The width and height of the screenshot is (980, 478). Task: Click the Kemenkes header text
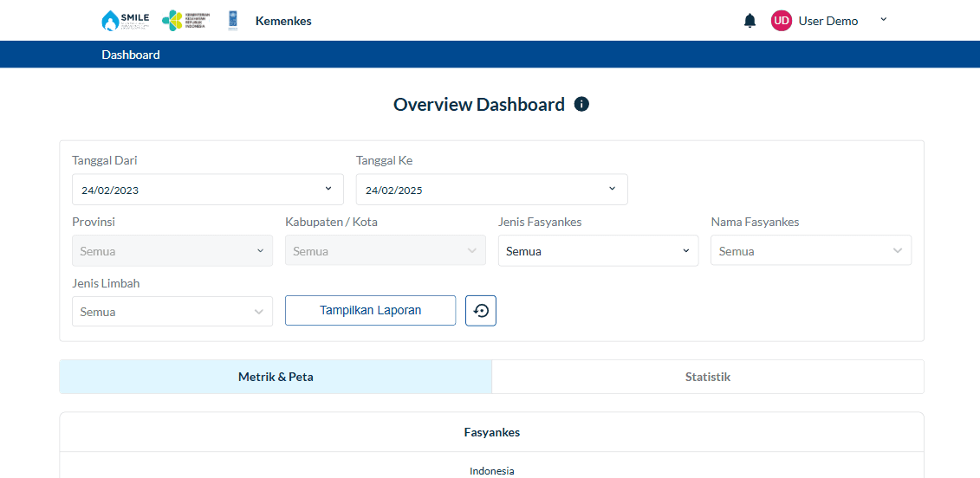pos(283,22)
